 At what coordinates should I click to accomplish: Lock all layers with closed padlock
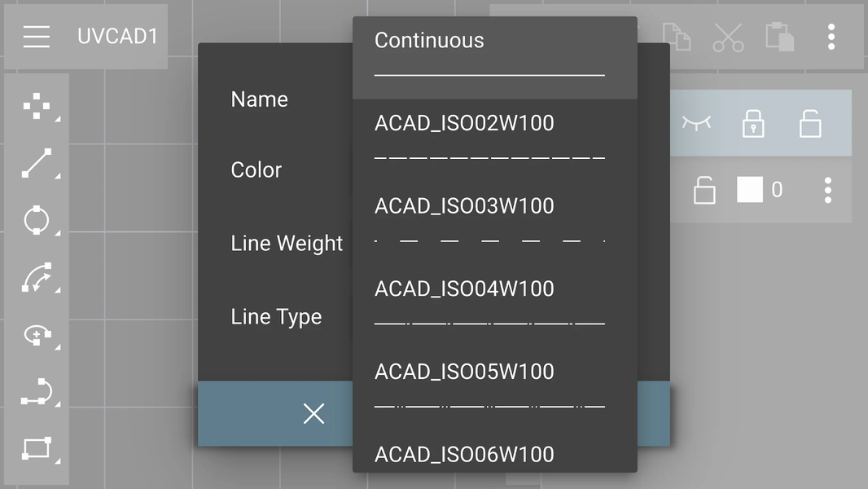point(753,124)
